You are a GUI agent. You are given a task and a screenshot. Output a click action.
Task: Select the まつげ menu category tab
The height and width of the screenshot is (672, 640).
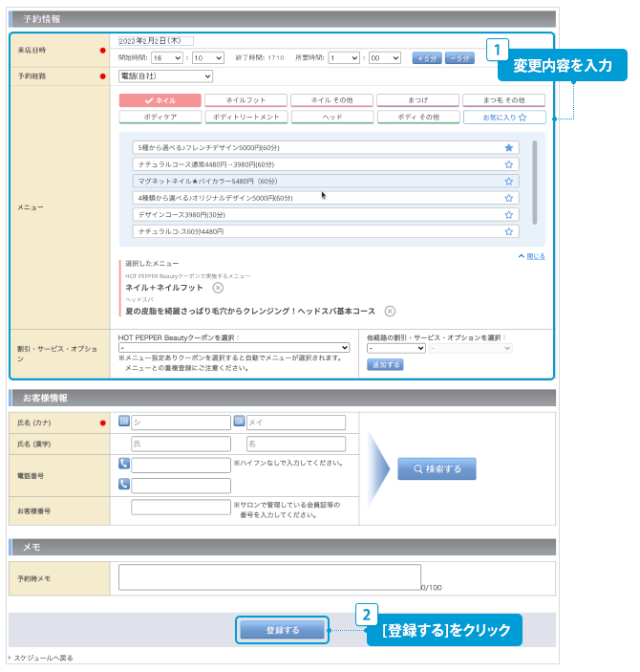[x=417, y=99]
